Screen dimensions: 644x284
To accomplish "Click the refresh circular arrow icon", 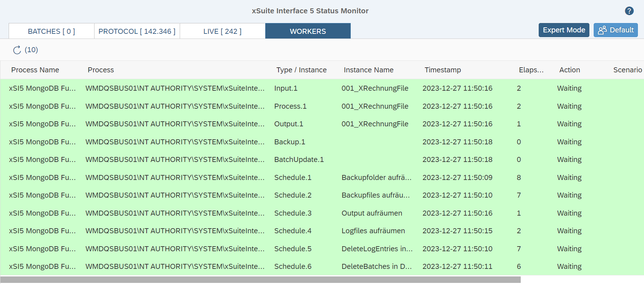I will (17, 50).
